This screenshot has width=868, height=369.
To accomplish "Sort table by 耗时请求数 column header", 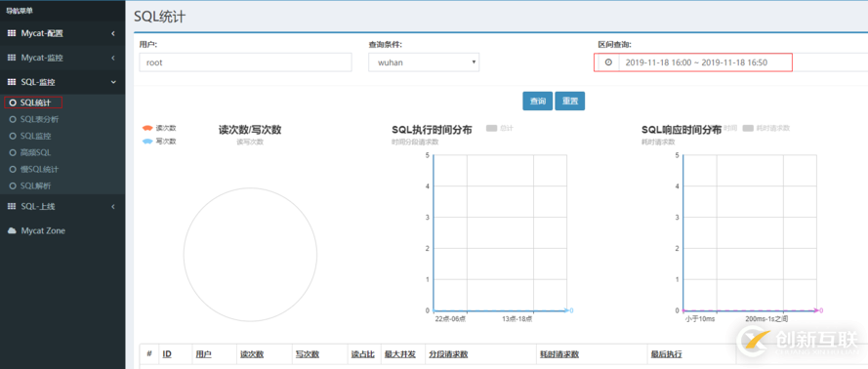I will pyautogui.click(x=559, y=354).
